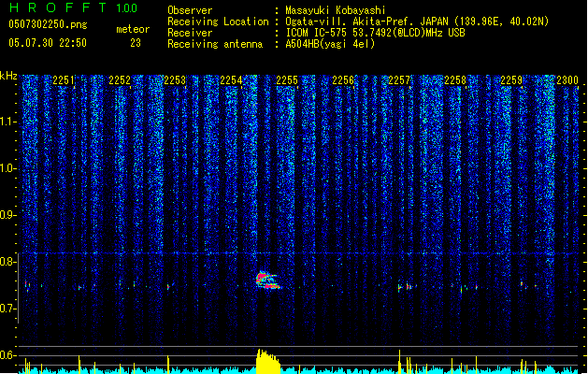Viewport: 588px width, 374px height.
Task: Click the Receiving Location label
Action: pyautogui.click(x=218, y=22)
